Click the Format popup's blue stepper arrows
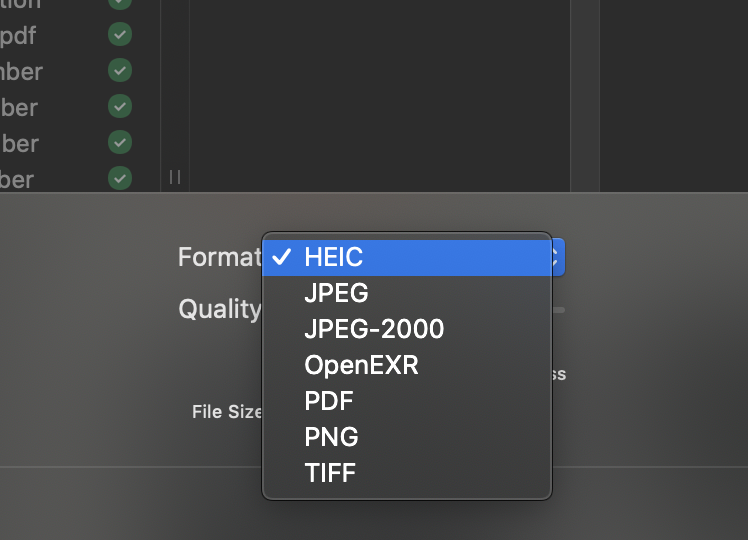748x540 pixels. 557,257
